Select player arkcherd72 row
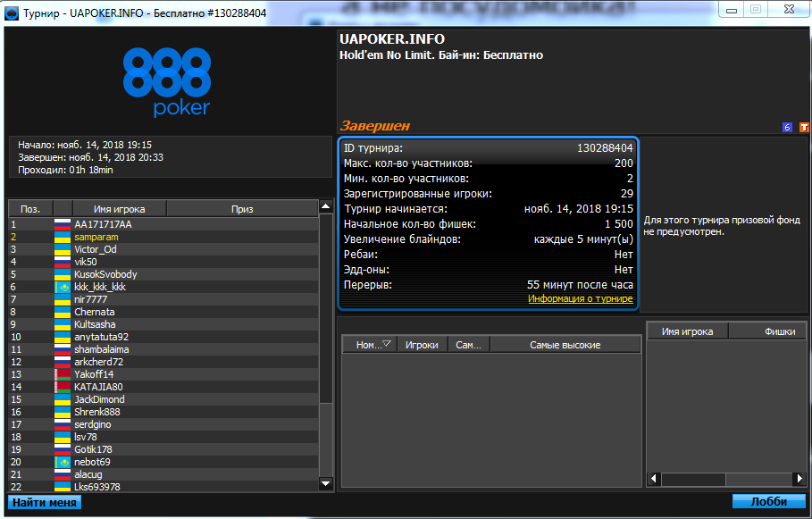The width and height of the screenshot is (812, 519). click(x=163, y=362)
